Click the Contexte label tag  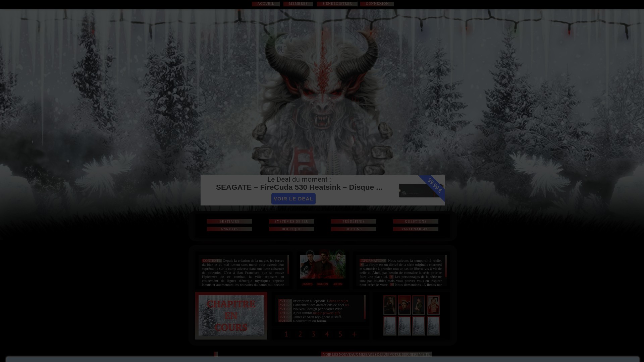coord(212,261)
